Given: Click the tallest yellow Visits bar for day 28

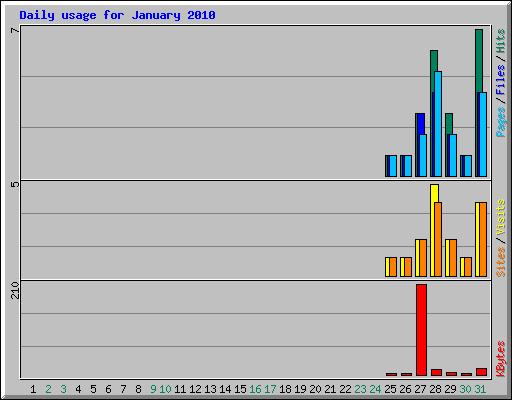Looking at the screenshot, I should [x=434, y=193].
